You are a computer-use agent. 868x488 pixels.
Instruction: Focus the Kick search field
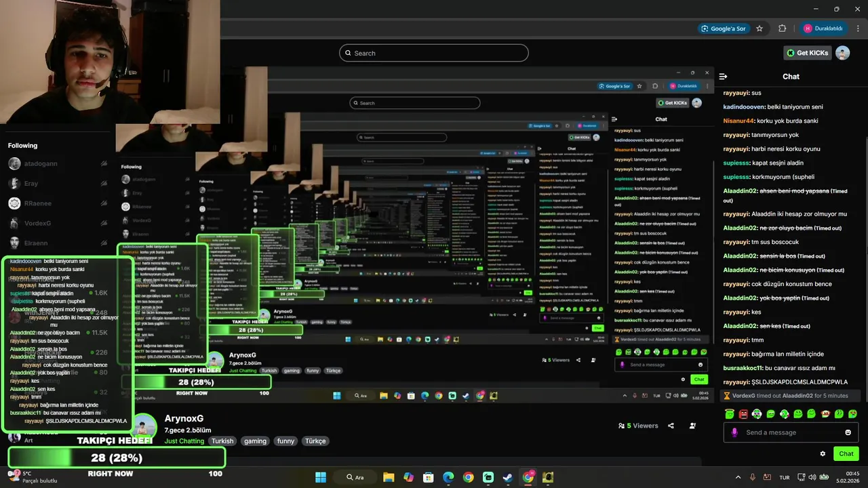coord(434,53)
